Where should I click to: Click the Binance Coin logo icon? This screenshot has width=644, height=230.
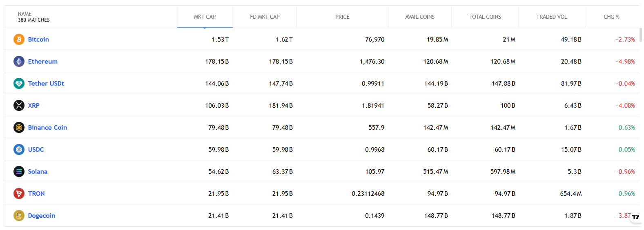[x=19, y=128]
